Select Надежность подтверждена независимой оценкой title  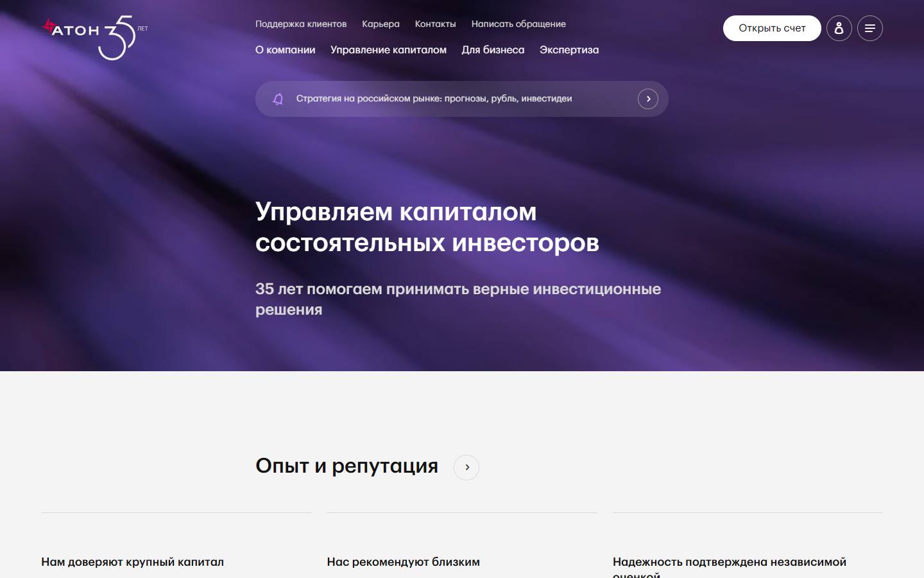point(730,566)
